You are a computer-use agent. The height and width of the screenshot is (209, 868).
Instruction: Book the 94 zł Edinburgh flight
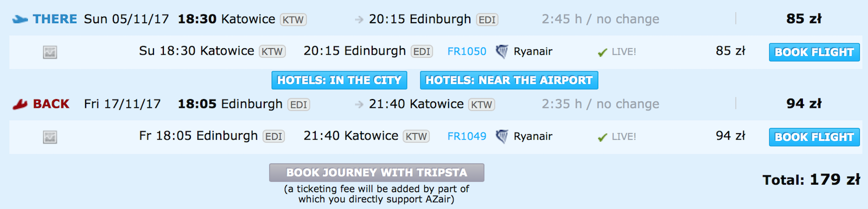tap(814, 137)
